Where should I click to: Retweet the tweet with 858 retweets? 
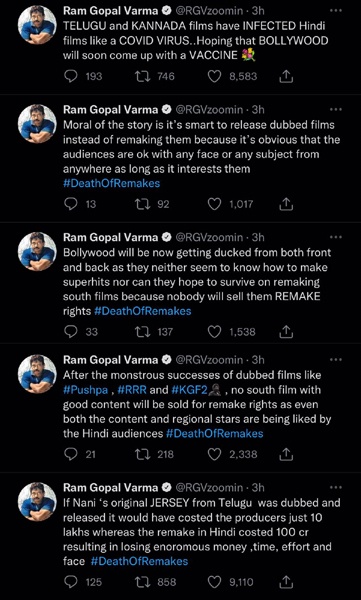(x=143, y=582)
